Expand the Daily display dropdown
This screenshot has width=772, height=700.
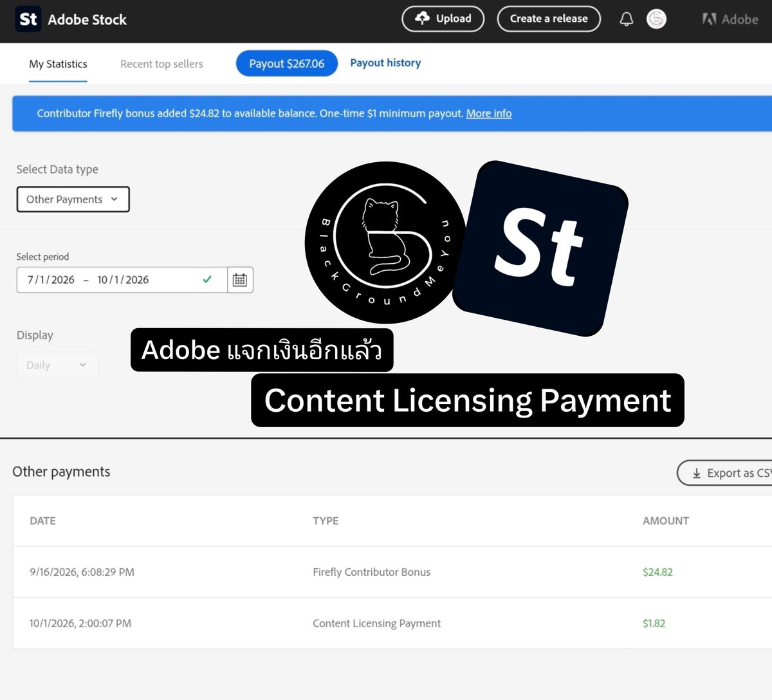[57, 365]
